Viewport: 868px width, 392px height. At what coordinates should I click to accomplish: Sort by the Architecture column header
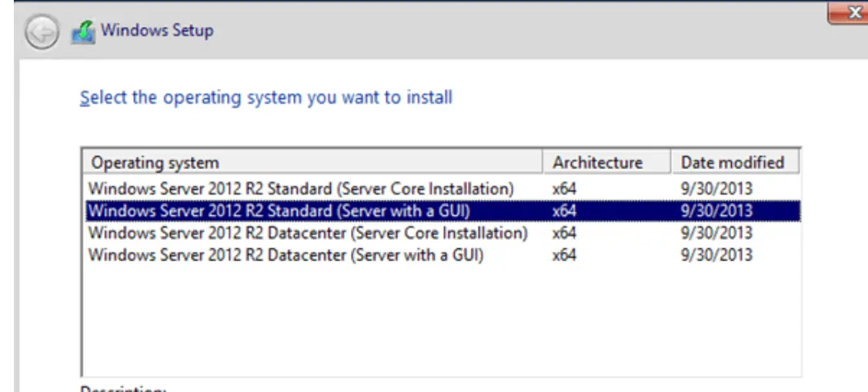597,162
